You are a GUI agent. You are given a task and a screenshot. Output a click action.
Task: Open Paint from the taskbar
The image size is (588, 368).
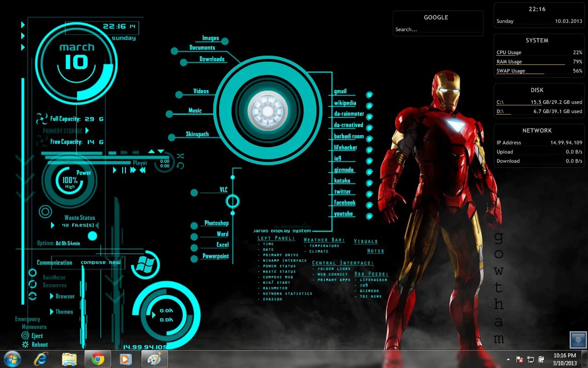point(154,359)
